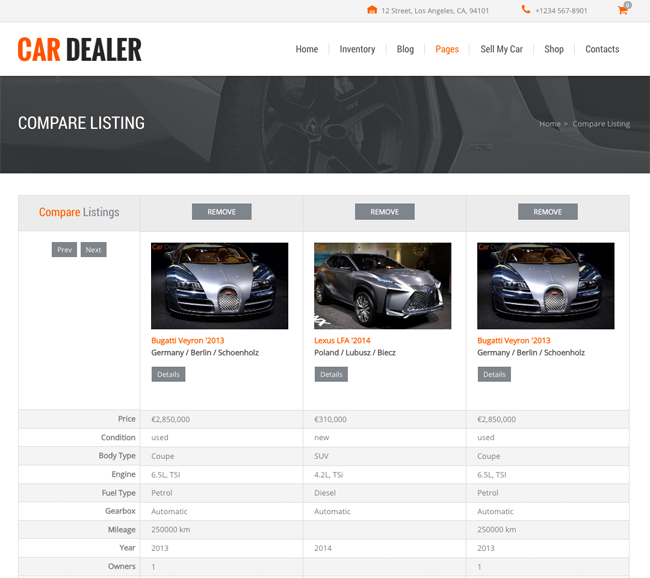
Task: Select the SUV body type cell
Action: pyautogui.click(x=384, y=456)
